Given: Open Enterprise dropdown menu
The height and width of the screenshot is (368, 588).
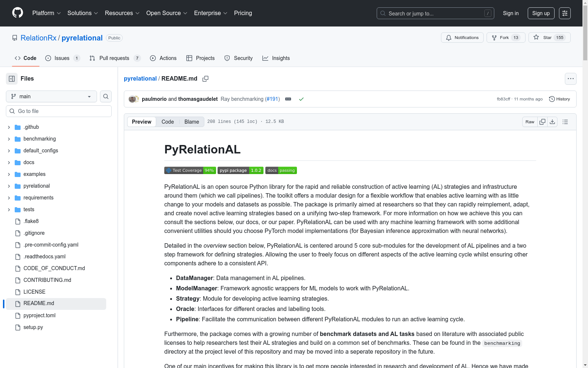Looking at the screenshot, I should 211,13.
